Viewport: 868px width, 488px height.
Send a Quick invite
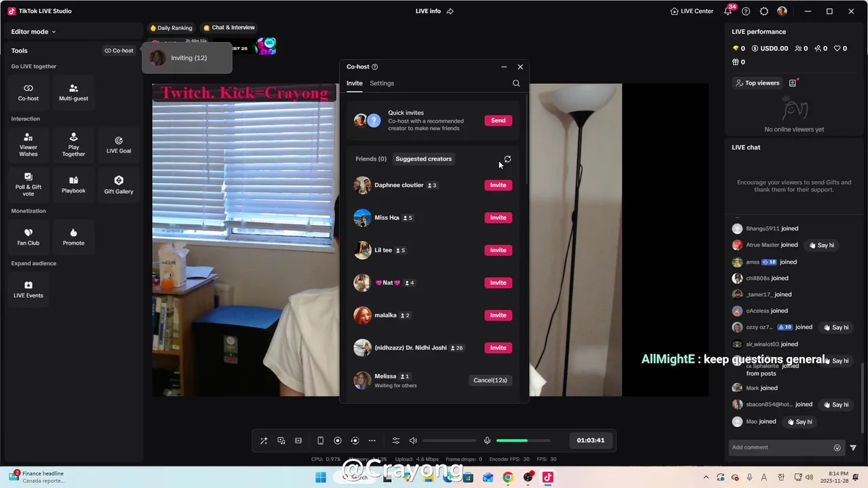pyautogui.click(x=498, y=121)
